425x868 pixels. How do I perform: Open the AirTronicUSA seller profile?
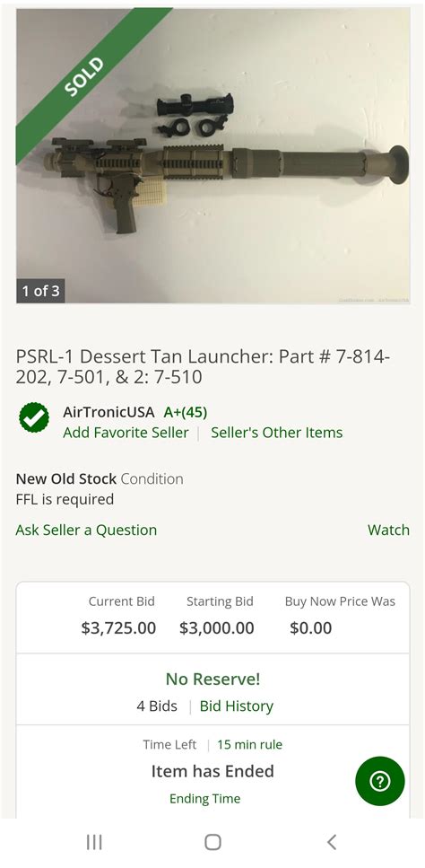(x=108, y=412)
